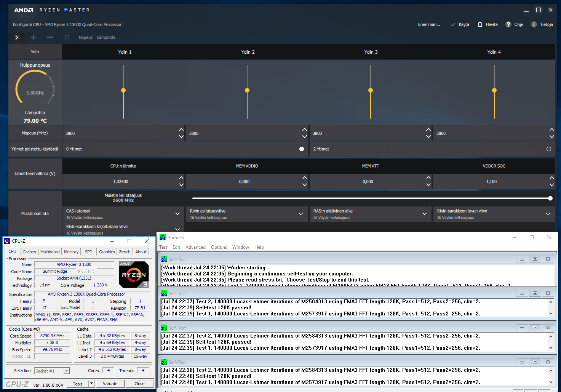This screenshot has width=561, height=392.
Task: Open the Graphics tab in CPU-Z
Action: [x=107, y=252]
